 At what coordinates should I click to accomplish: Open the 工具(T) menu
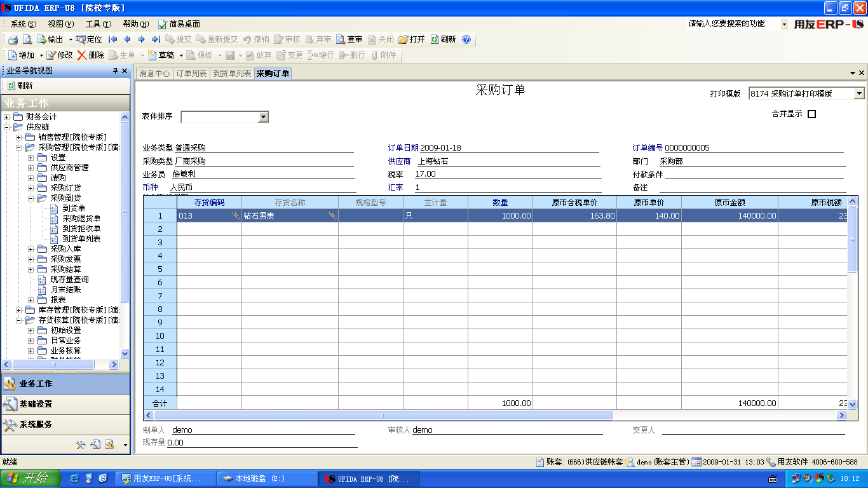coord(98,24)
